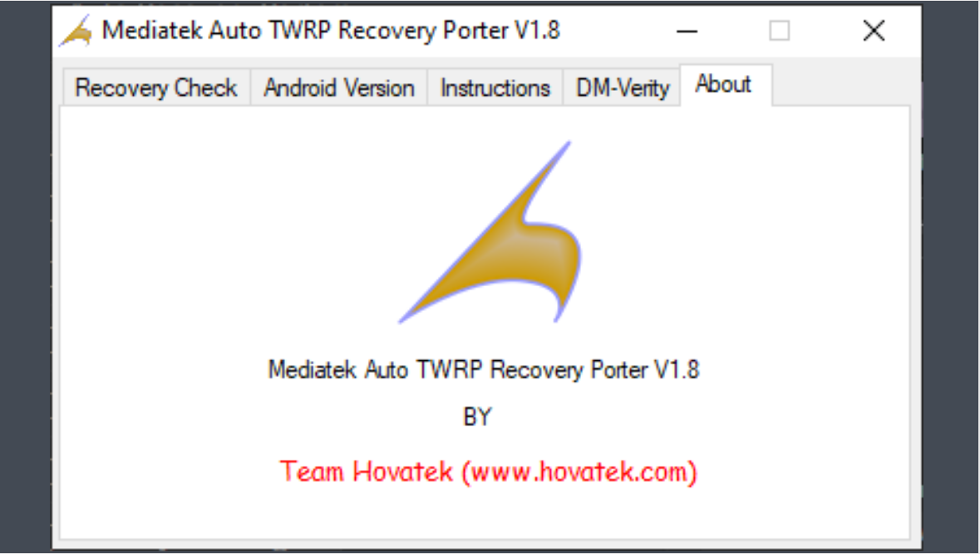Viewport: 980px width, 554px height.
Task: Click the window title text in title bar
Action: pos(331,31)
